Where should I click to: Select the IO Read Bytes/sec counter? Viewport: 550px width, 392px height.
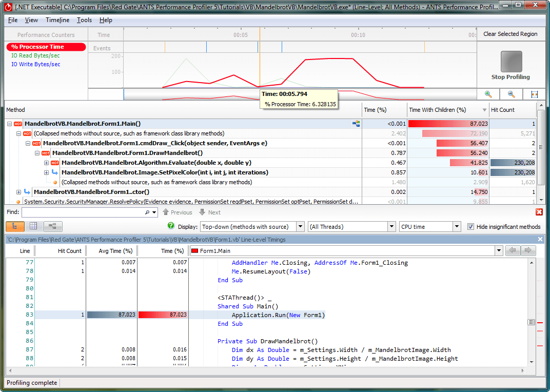click(35, 55)
